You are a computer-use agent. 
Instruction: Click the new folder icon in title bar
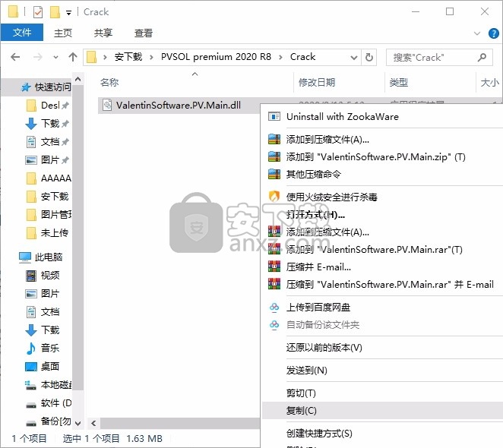pos(55,12)
